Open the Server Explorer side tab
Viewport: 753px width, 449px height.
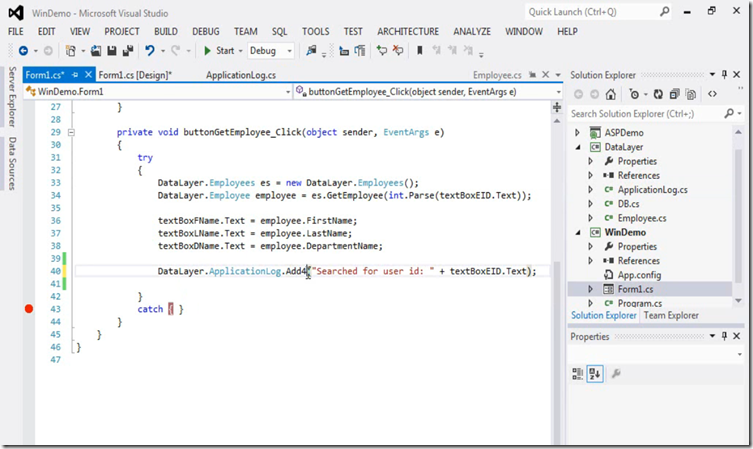12,97
